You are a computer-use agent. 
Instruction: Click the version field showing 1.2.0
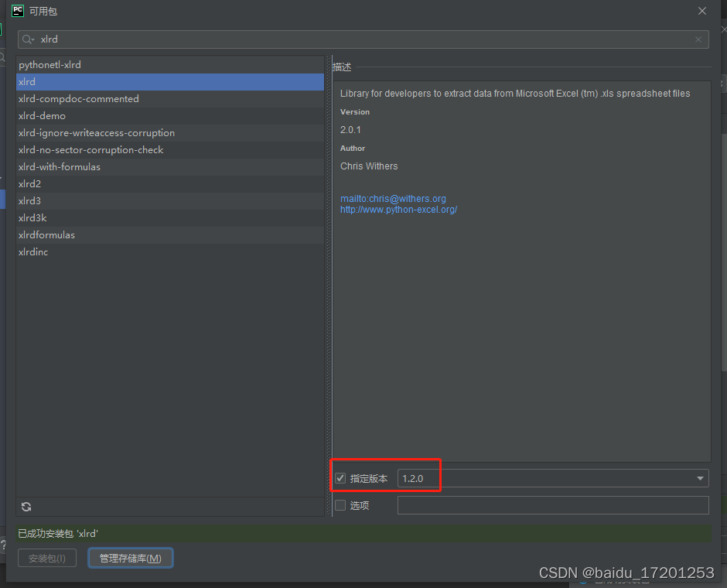click(x=418, y=477)
